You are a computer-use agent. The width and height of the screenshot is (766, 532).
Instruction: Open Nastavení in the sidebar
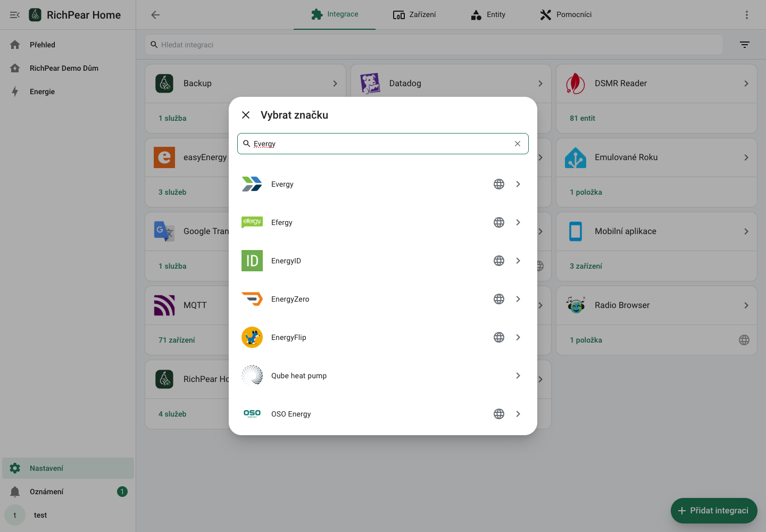tap(68, 468)
